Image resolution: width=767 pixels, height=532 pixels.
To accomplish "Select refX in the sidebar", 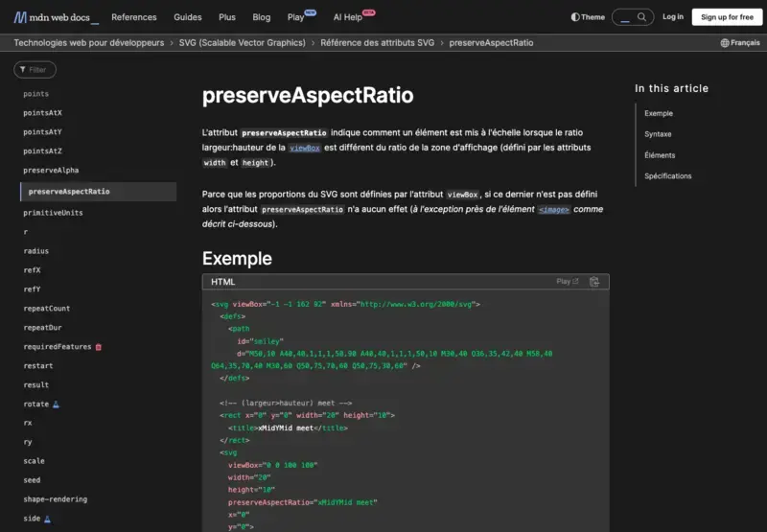I will (32, 270).
